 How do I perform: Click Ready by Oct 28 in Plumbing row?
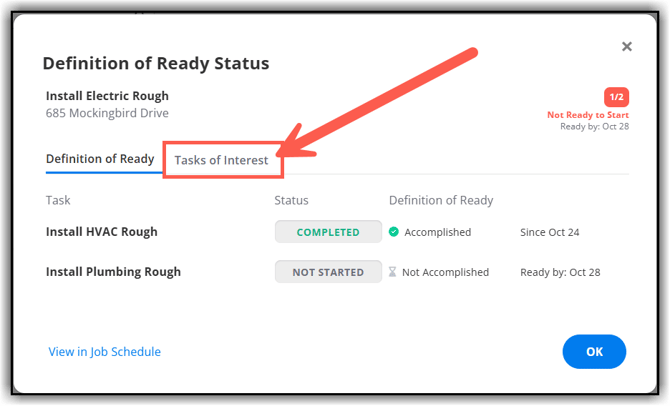point(560,272)
